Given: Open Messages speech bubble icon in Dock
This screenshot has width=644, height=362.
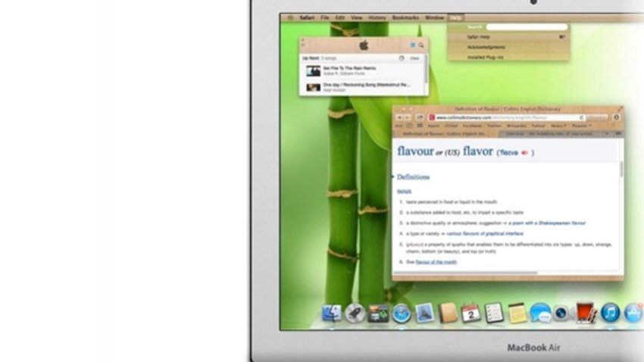Looking at the screenshot, I should pyautogui.click(x=540, y=314).
